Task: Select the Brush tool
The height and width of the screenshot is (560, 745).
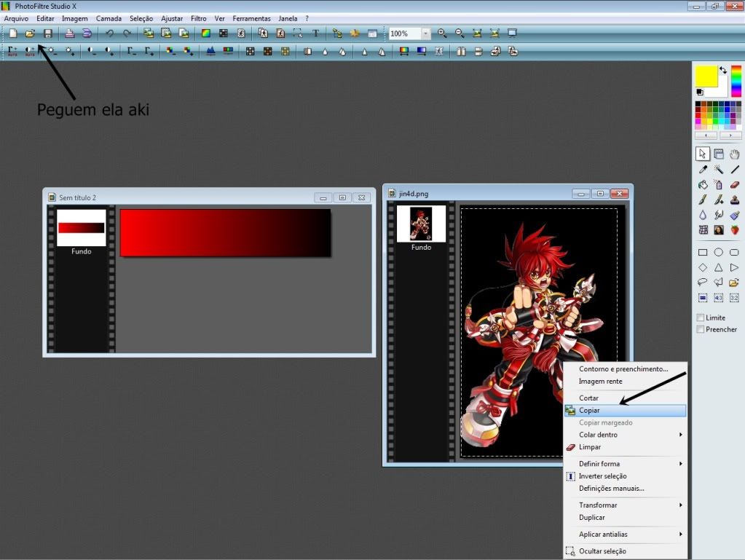Action: 702,200
